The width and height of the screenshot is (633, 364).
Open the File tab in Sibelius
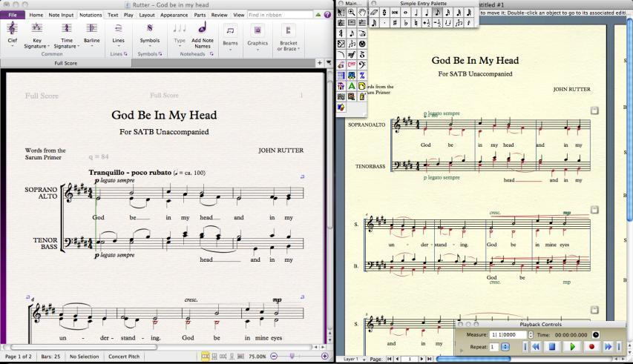[x=13, y=15]
